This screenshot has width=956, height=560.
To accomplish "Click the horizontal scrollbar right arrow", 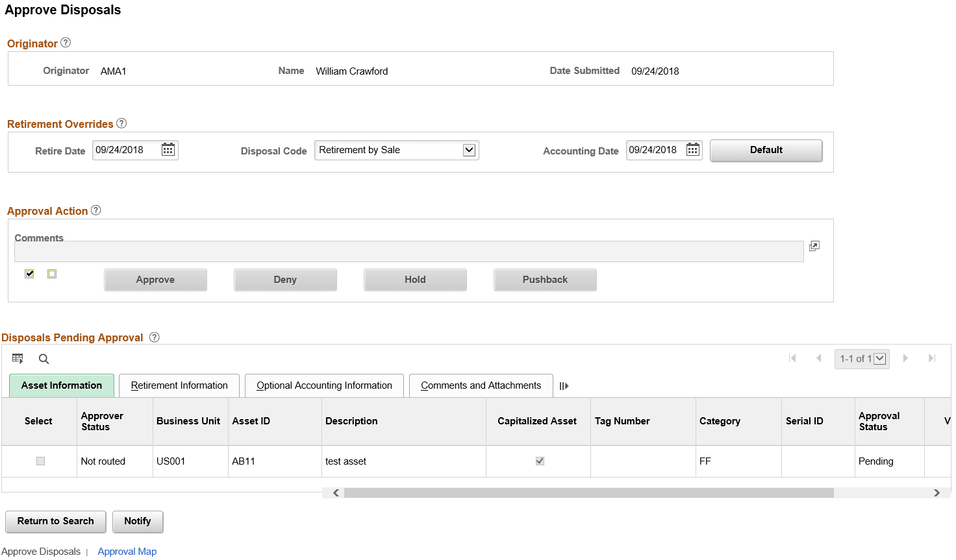I will (937, 493).
